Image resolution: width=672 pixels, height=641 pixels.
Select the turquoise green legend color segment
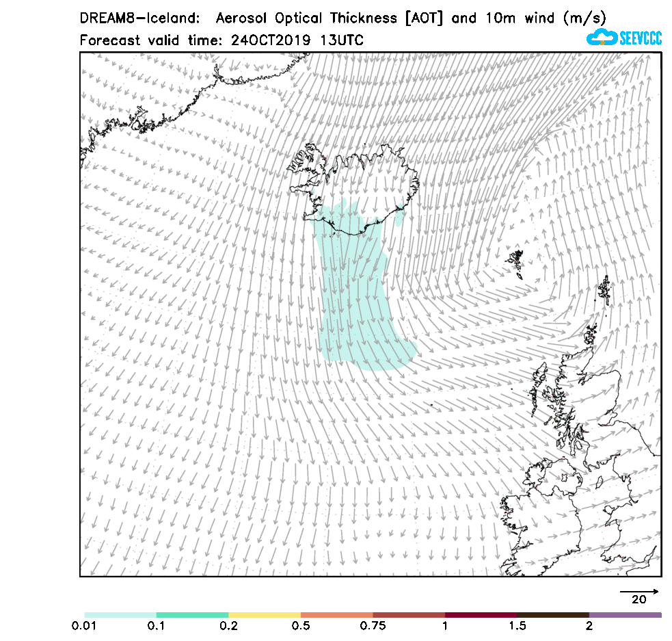coord(192,615)
